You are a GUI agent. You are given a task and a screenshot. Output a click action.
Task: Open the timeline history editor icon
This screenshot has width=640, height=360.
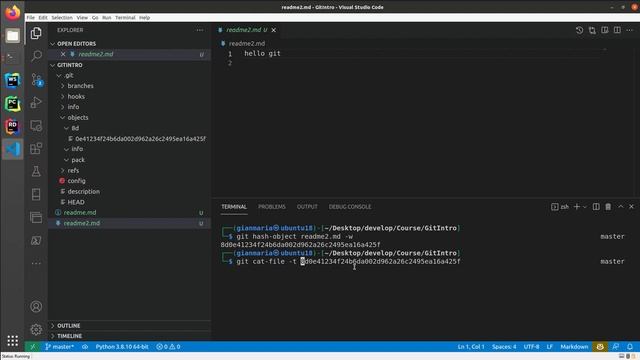(x=579, y=30)
